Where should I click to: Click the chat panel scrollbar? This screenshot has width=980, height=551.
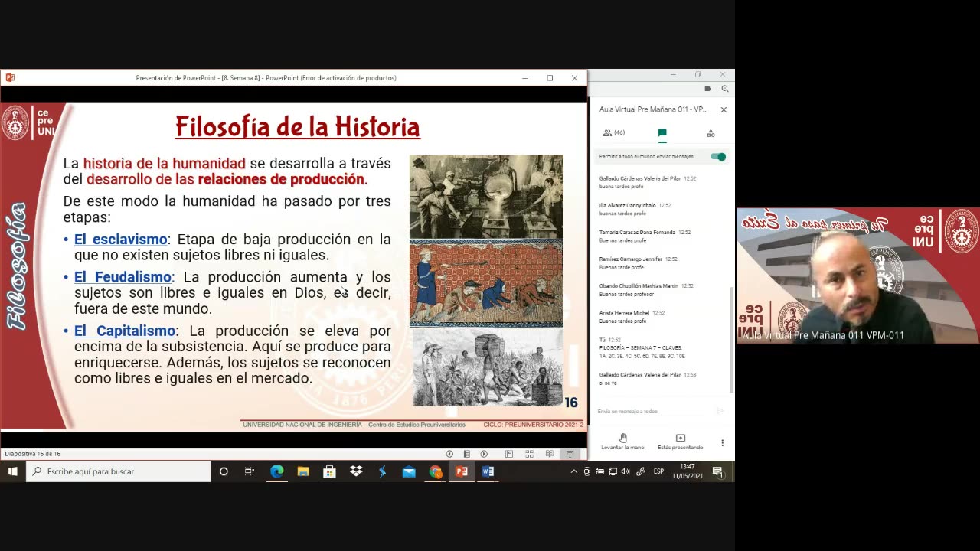click(x=732, y=341)
